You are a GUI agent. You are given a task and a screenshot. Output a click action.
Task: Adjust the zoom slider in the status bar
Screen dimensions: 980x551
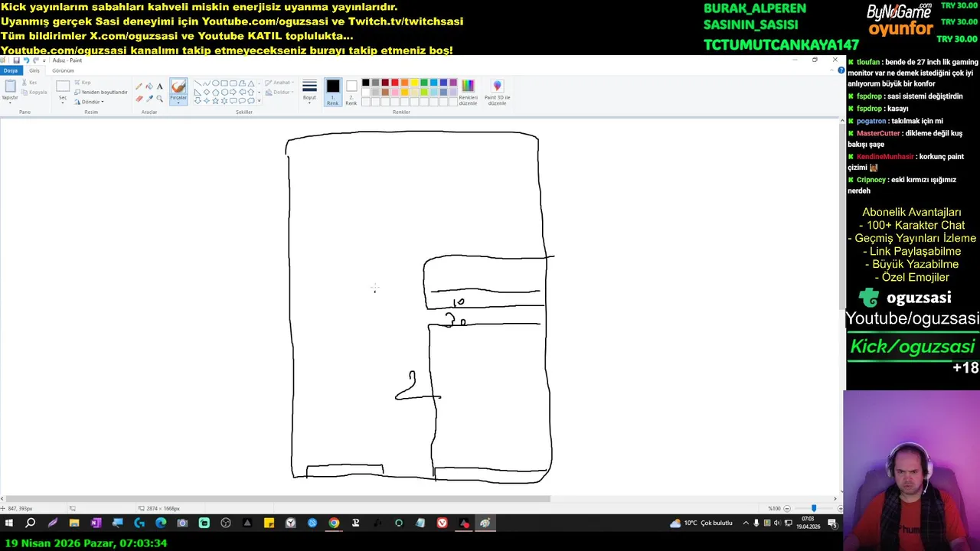tap(813, 508)
